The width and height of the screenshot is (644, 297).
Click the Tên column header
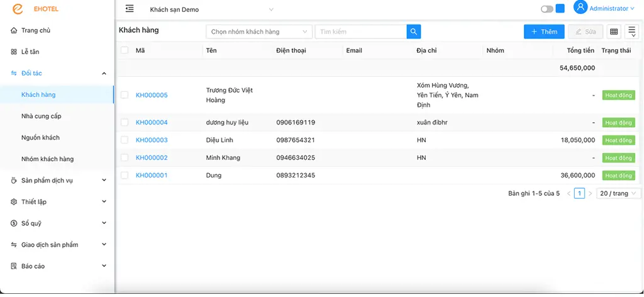[x=211, y=50]
